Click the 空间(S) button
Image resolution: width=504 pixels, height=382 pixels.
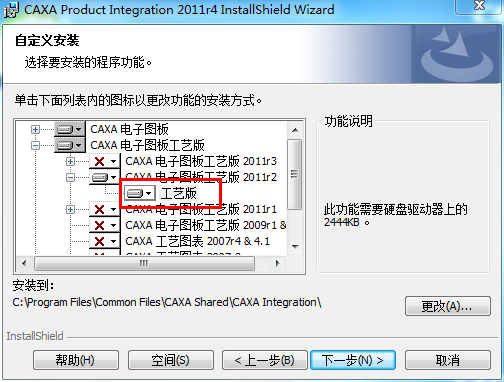[x=171, y=360]
